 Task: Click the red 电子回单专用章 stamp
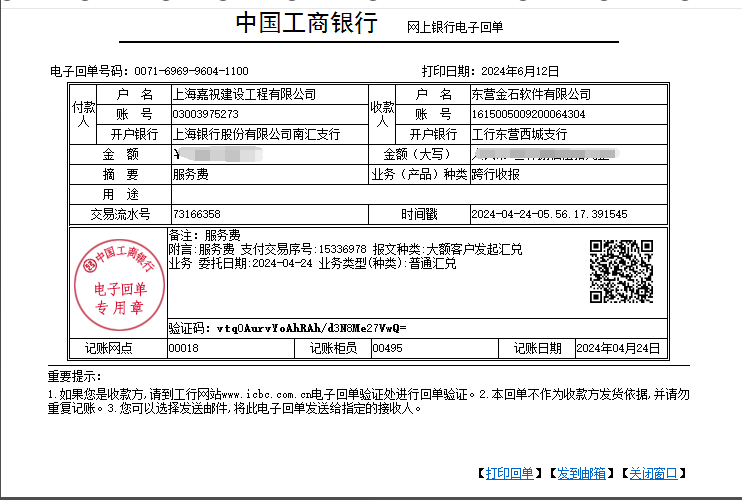(119, 285)
